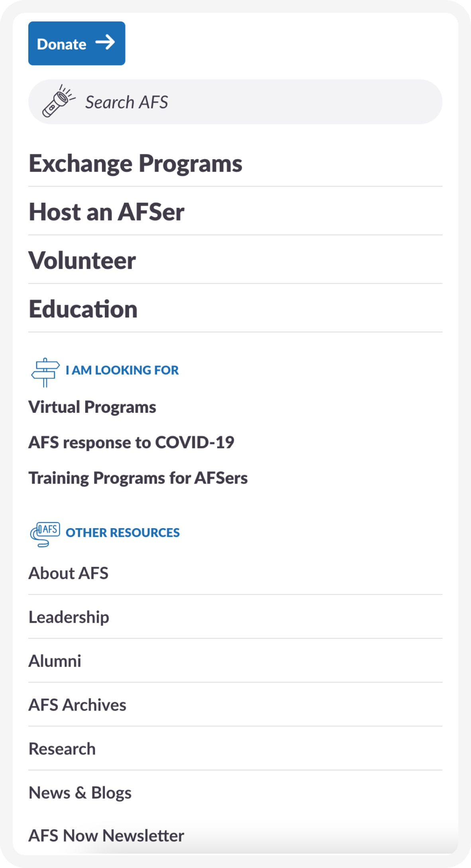Click the Donate button
Viewport: 471px width, 868px height.
click(77, 43)
